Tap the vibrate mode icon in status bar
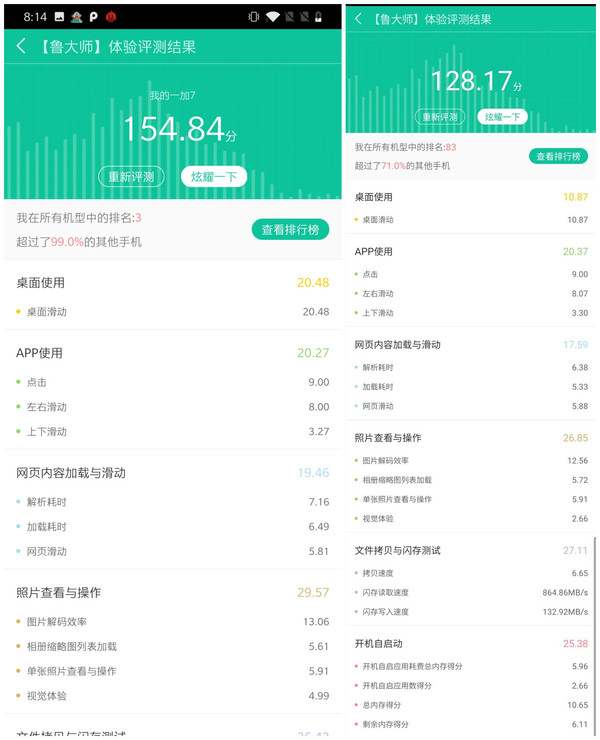The height and width of the screenshot is (740, 600). (x=254, y=17)
